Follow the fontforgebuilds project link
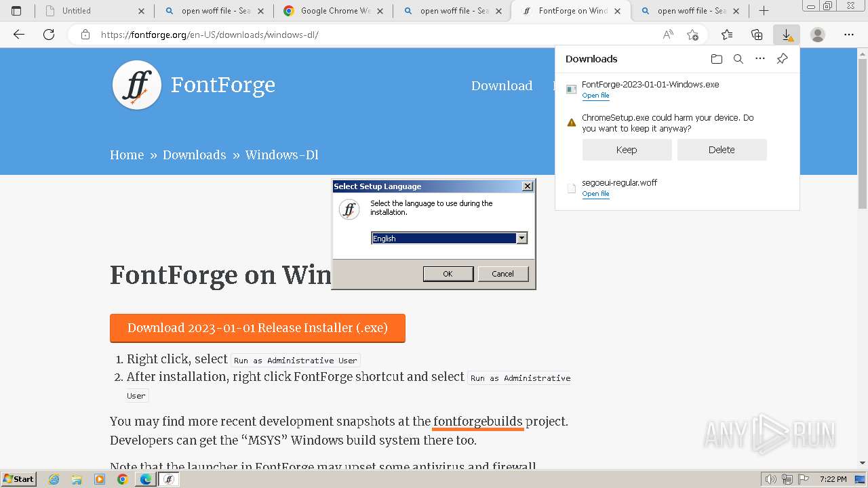868x488 pixels. click(x=478, y=422)
